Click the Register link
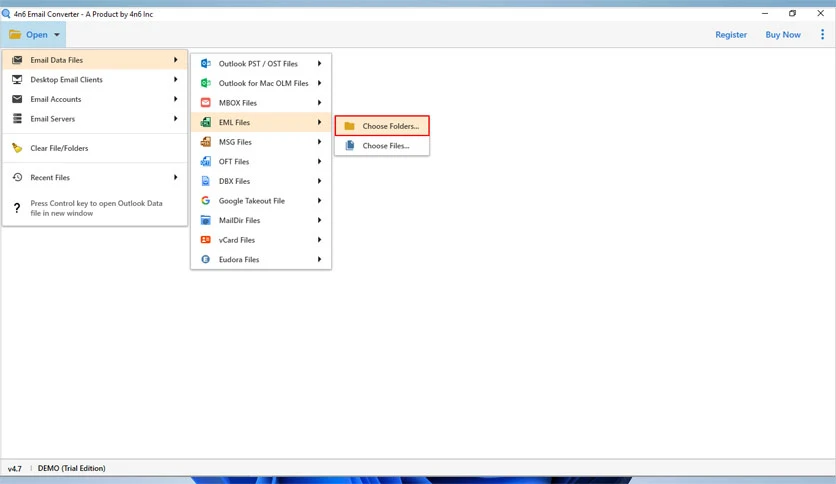 coord(731,35)
